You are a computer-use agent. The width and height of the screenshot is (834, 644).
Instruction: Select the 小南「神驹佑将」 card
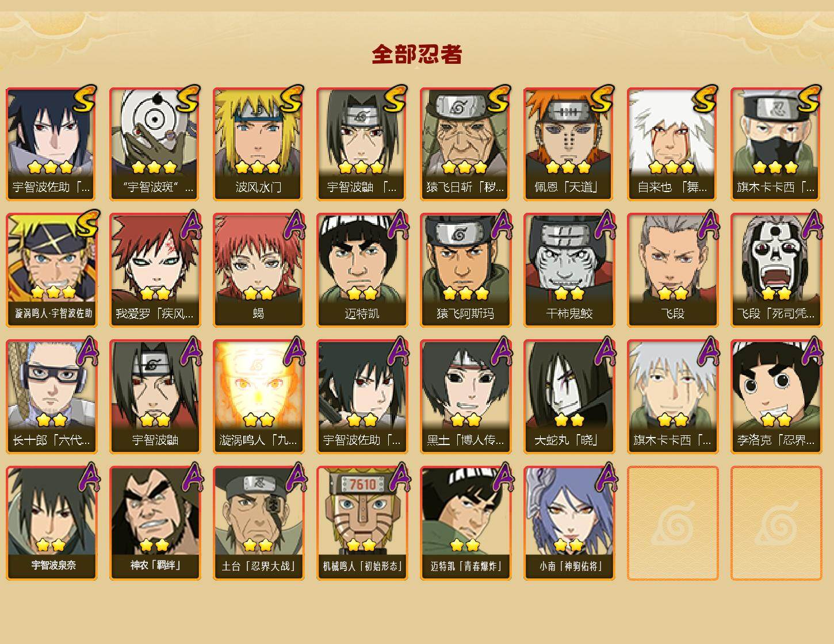click(569, 523)
